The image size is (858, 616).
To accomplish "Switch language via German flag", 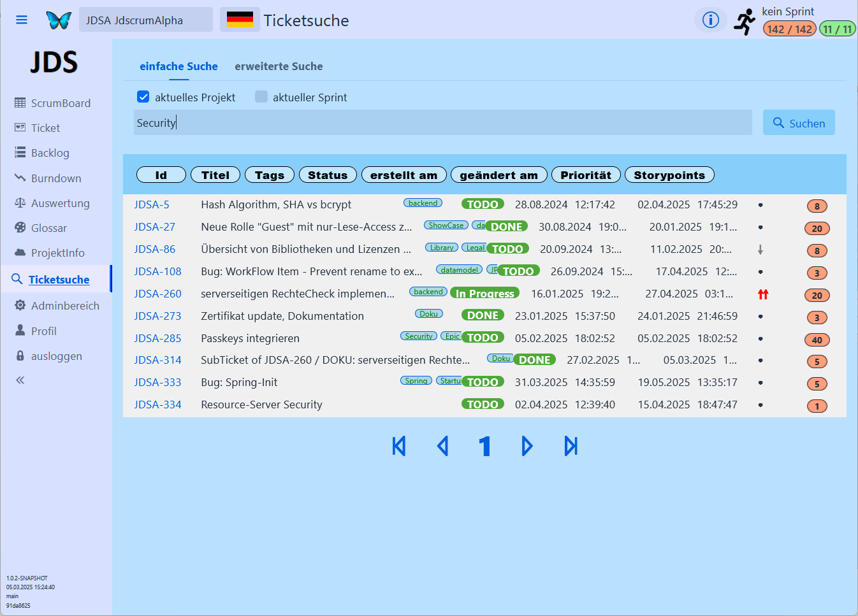I will click(x=240, y=20).
